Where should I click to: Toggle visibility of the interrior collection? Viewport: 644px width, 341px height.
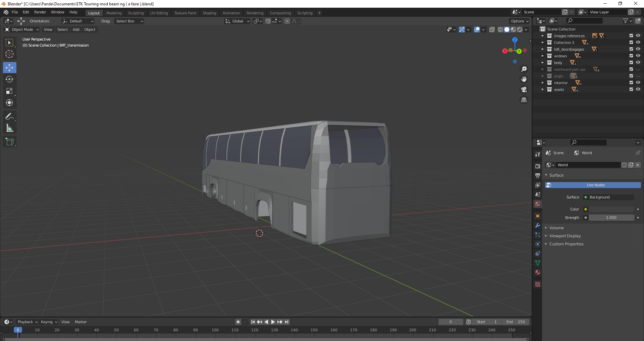point(638,82)
